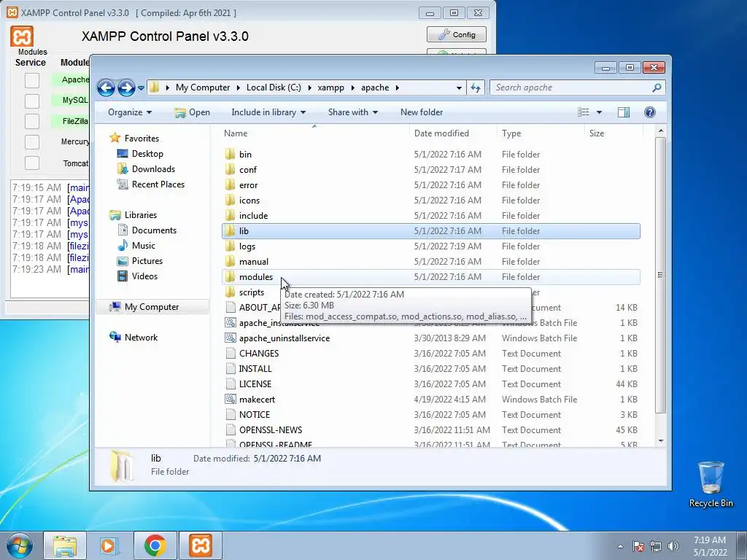Open the Share with menu
The width and height of the screenshot is (747, 560).
point(352,112)
